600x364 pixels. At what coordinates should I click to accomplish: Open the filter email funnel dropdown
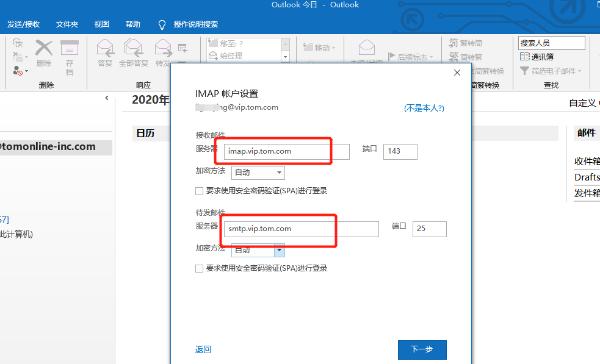pyautogui.click(x=551, y=71)
